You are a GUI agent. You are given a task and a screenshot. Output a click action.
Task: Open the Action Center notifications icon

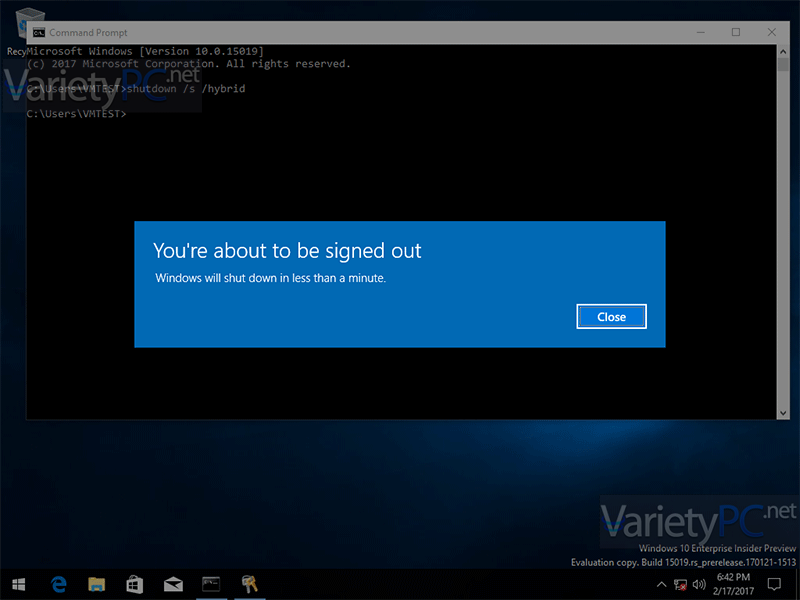[774, 584]
